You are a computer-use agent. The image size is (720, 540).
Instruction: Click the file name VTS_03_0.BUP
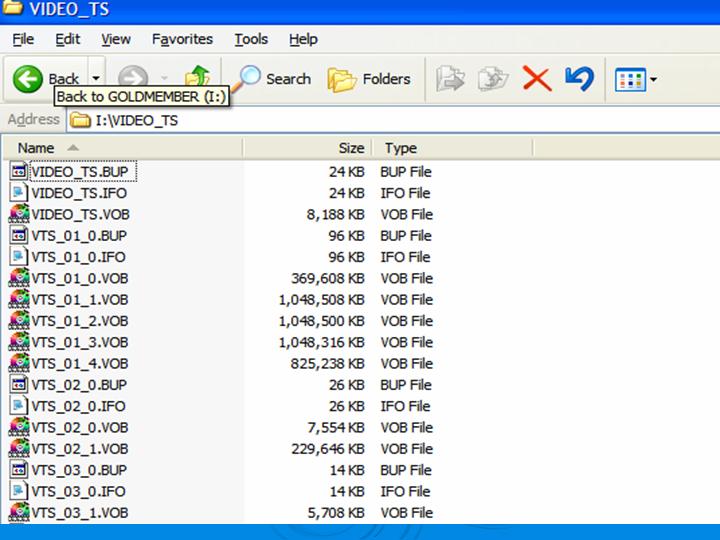click(x=79, y=470)
